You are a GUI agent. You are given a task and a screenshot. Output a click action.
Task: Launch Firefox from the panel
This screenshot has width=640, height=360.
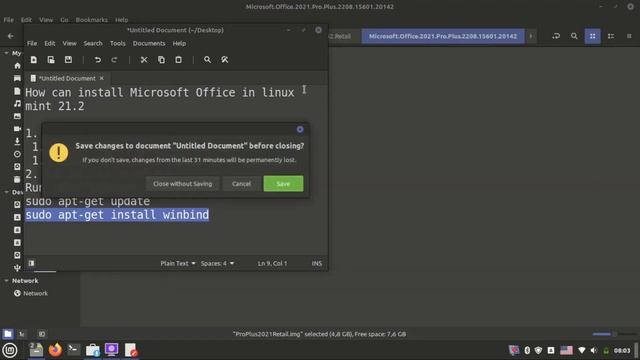point(55,350)
